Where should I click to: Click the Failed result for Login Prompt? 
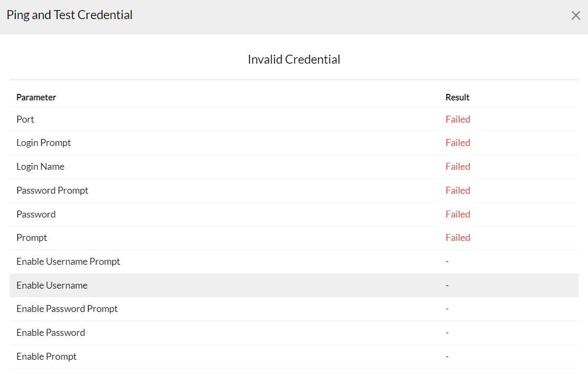458,143
